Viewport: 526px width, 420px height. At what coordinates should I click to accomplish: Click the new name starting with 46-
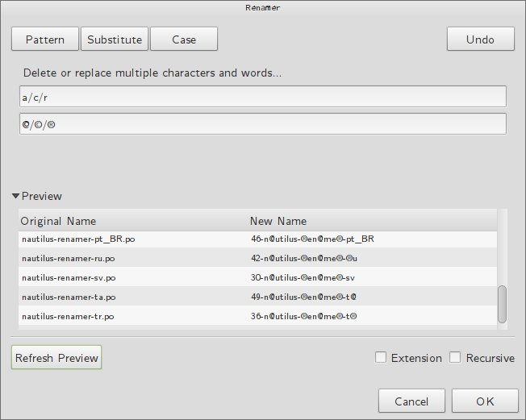312,239
